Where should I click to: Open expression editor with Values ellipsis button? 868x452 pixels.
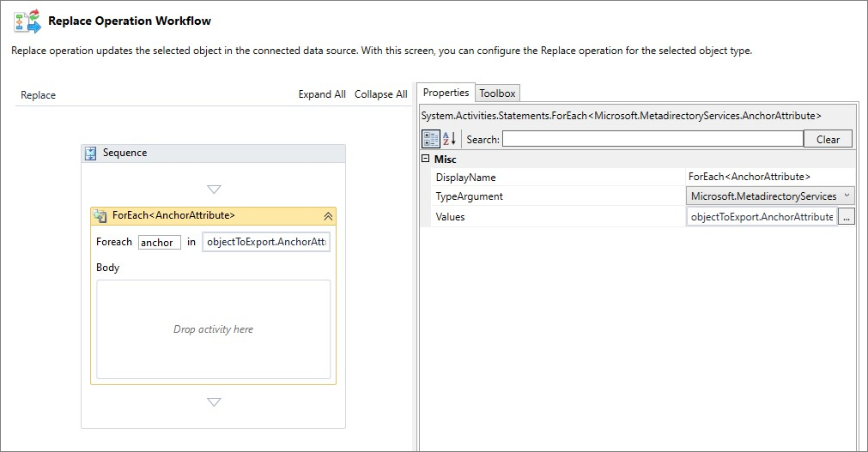847,217
